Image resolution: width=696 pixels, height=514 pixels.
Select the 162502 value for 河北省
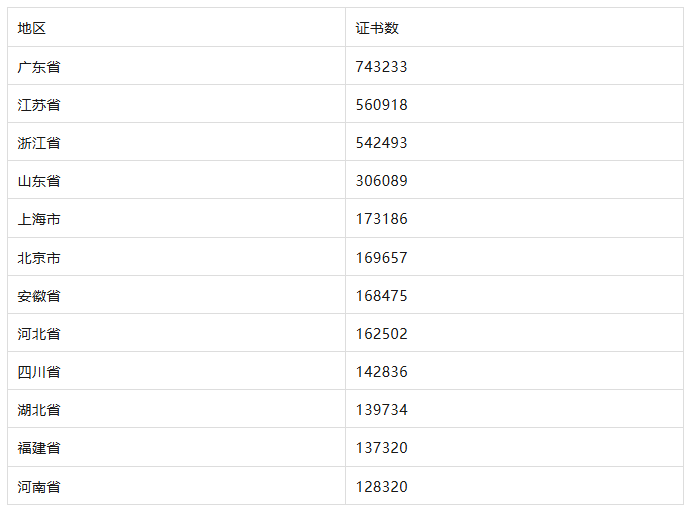[x=381, y=334]
